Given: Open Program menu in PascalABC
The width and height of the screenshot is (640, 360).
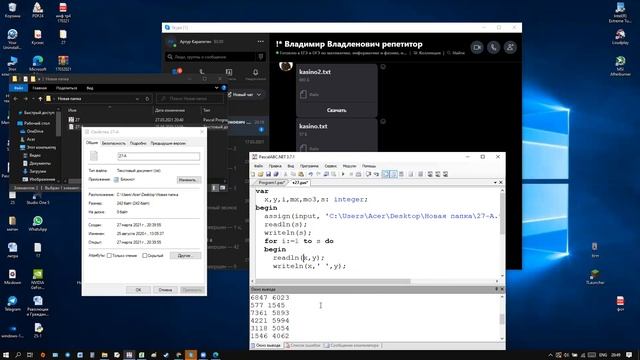Looking at the screenshot, I should [x=309, y=166].
